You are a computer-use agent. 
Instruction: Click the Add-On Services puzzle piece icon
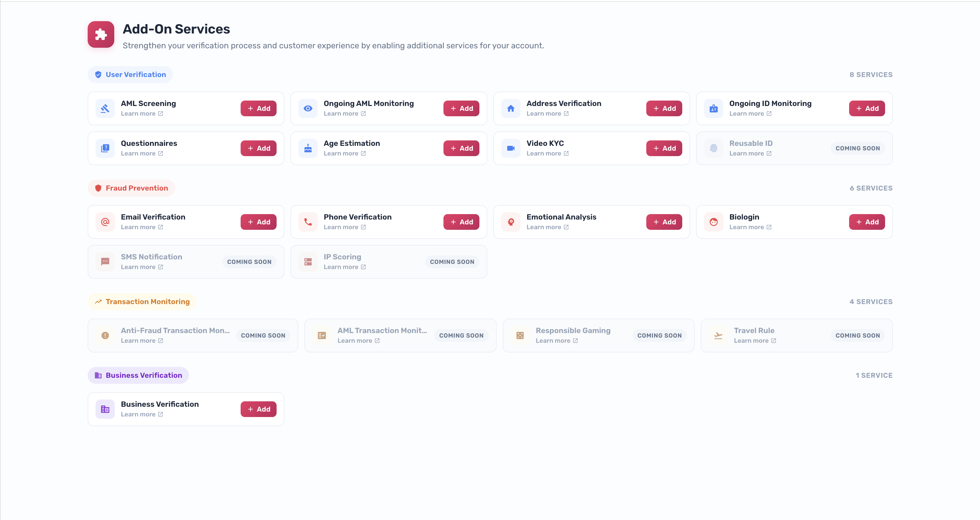click(x=101, y=34)
